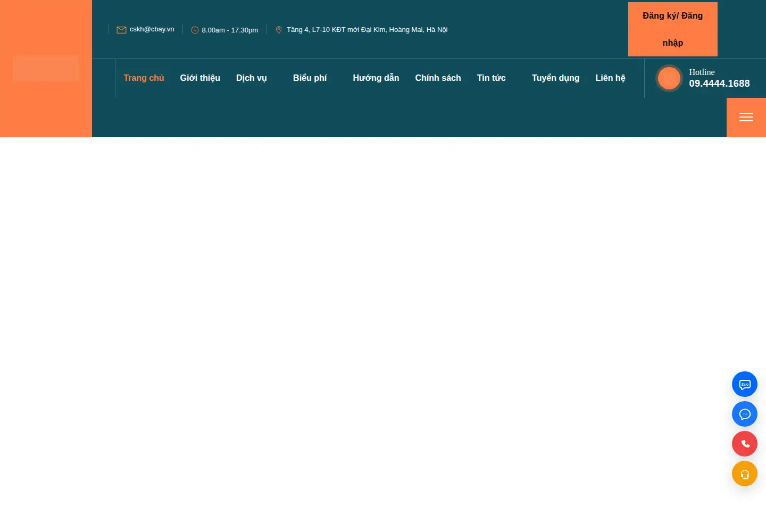
Task: Click the clock working-hours icon
Action: tap(195, 30)
